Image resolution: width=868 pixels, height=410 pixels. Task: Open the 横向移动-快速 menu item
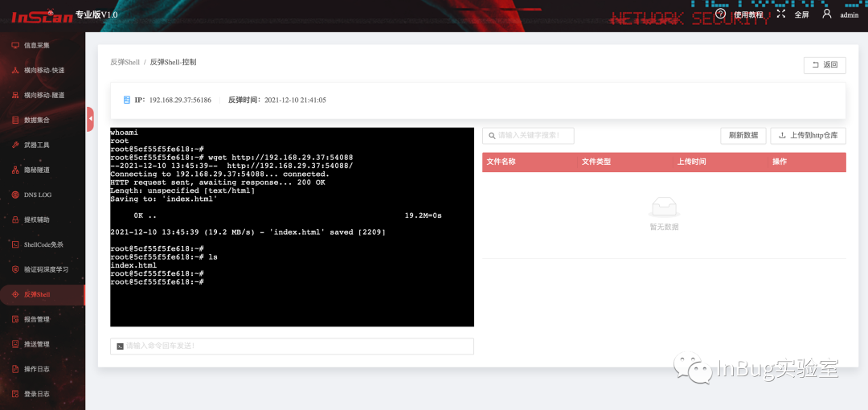click(x=42, y=71)
